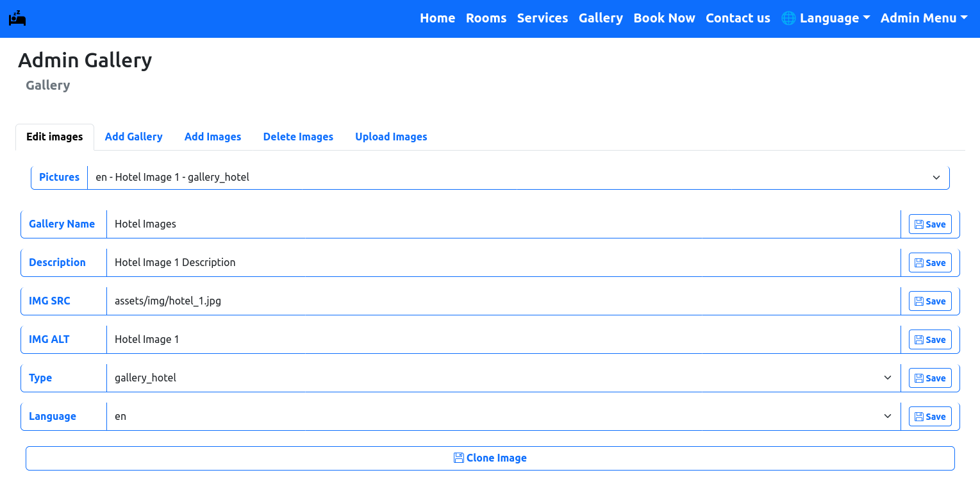Image resolution: width=980 pixels, height=484 pixels.
Task: Open the Delete Images tab
Action: pos(298,137)
